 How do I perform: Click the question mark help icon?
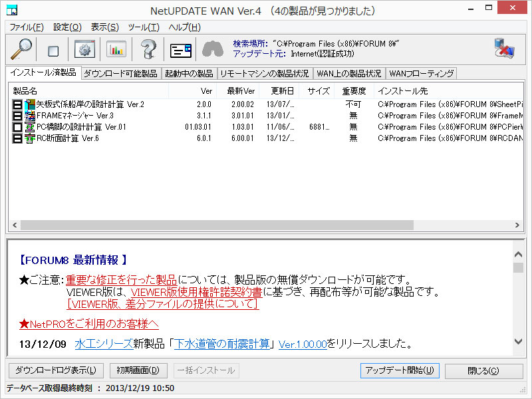coord(149,50)
